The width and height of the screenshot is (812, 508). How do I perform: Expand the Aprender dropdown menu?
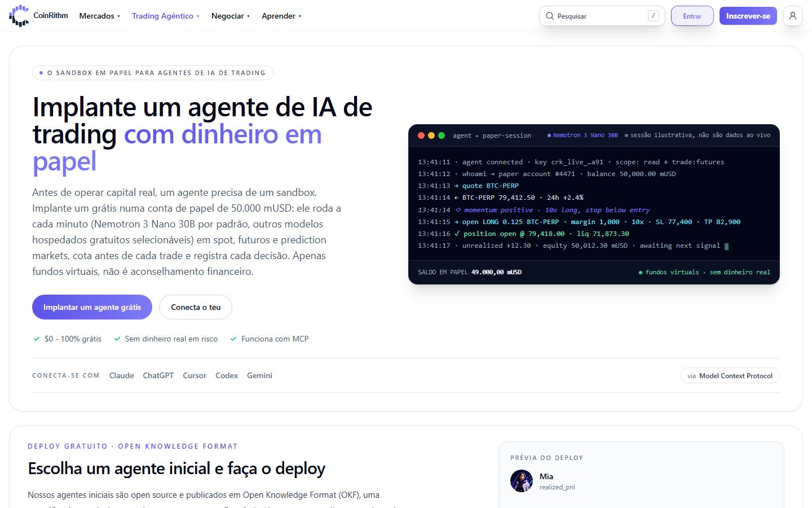coord(281,16)
